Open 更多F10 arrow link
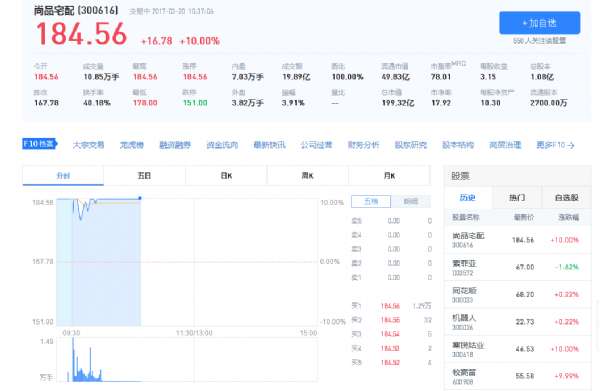This screenshot has height=391, width=600. coord(555,145)
